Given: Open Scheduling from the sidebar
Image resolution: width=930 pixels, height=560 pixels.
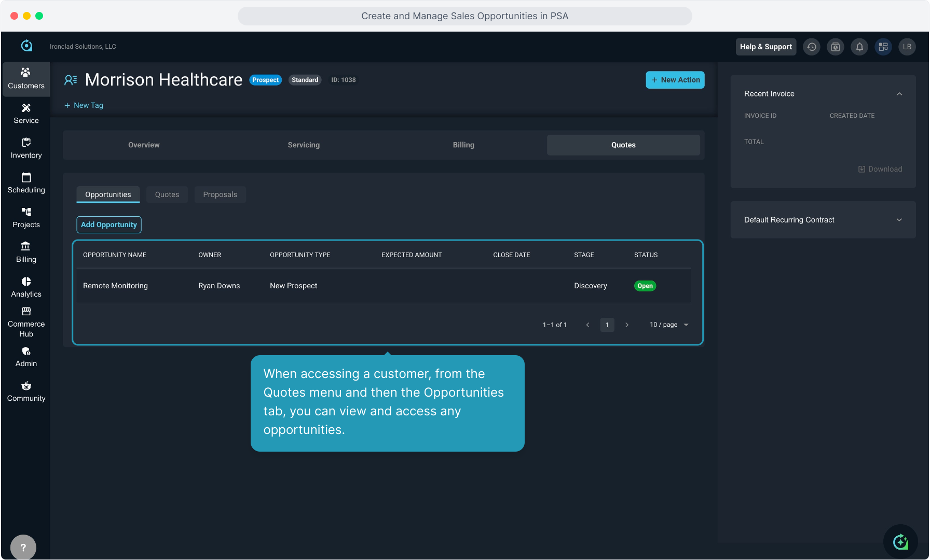Looking at the screenshot, I should point(26,183).
